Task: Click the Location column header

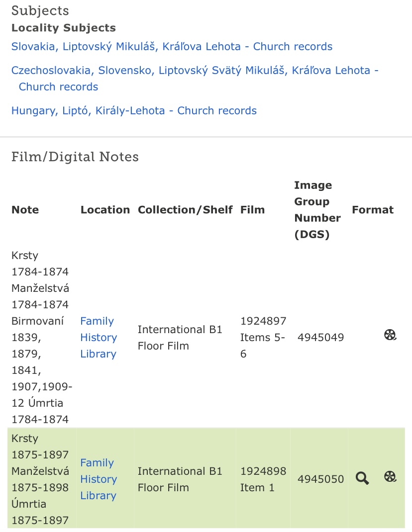Action: pos(105,210)
